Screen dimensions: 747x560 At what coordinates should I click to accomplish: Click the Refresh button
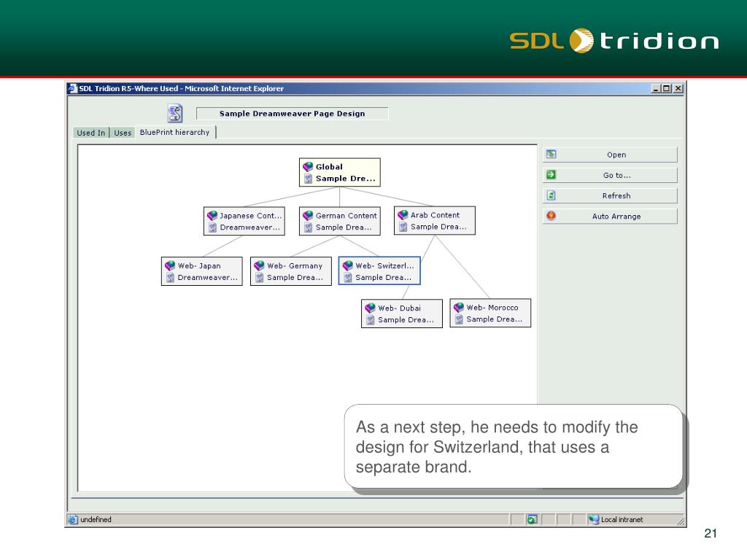tap(610, 195)
